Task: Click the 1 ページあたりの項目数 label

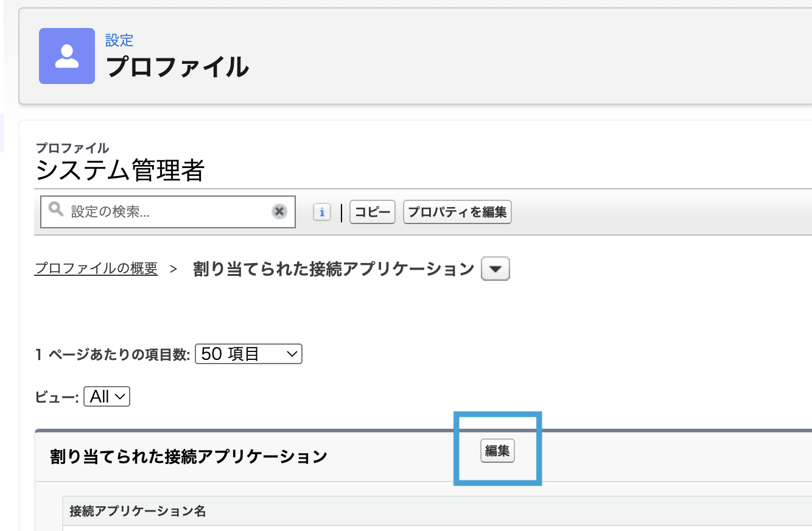Action: [x=113, y=354]
